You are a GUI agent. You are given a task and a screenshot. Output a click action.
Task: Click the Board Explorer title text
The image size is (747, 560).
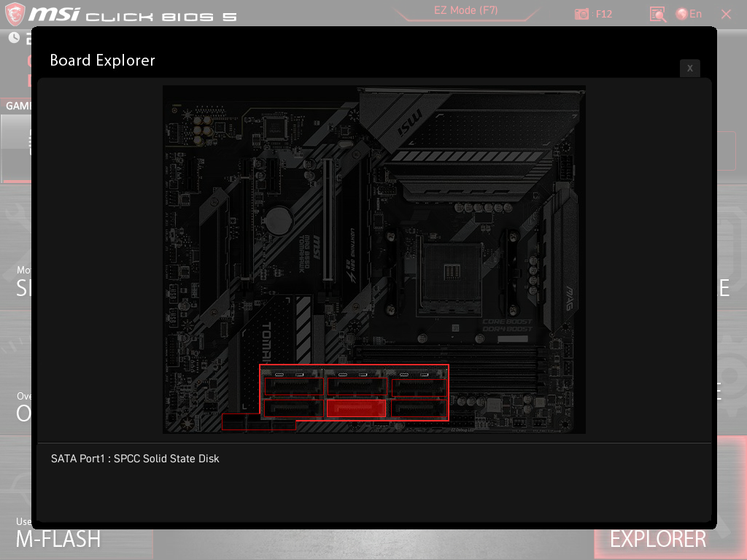pyautogui.click(x=102, y=61)
